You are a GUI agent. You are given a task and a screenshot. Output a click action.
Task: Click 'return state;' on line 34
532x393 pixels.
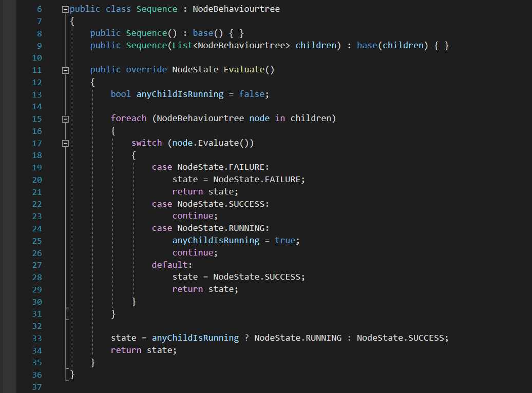point(143,350)
